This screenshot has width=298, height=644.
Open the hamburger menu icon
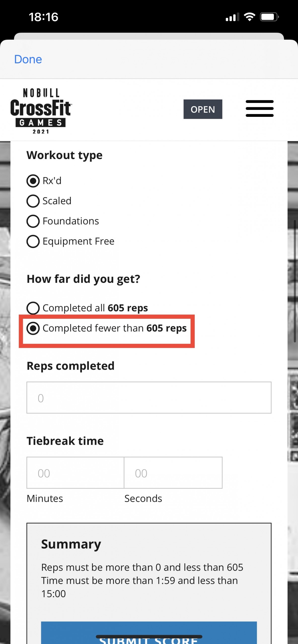click(x=260, y=108)
